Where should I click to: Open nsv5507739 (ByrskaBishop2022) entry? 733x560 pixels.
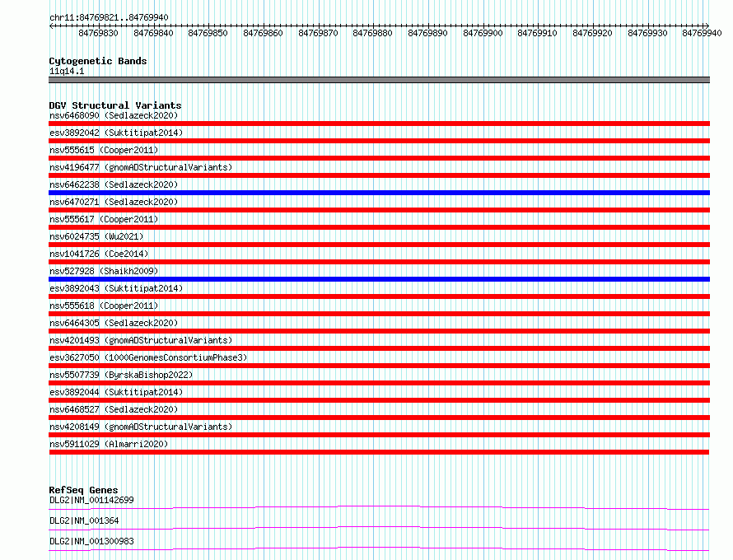coord(121,375)
